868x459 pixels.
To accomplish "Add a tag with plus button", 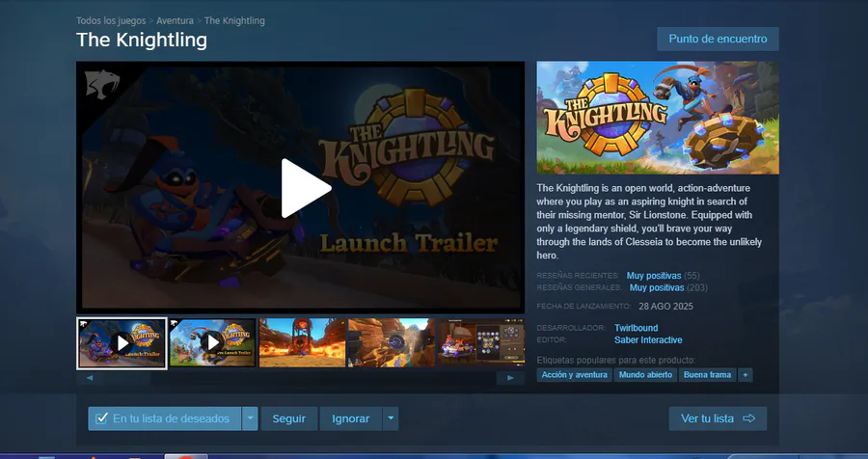I will 746,375.
